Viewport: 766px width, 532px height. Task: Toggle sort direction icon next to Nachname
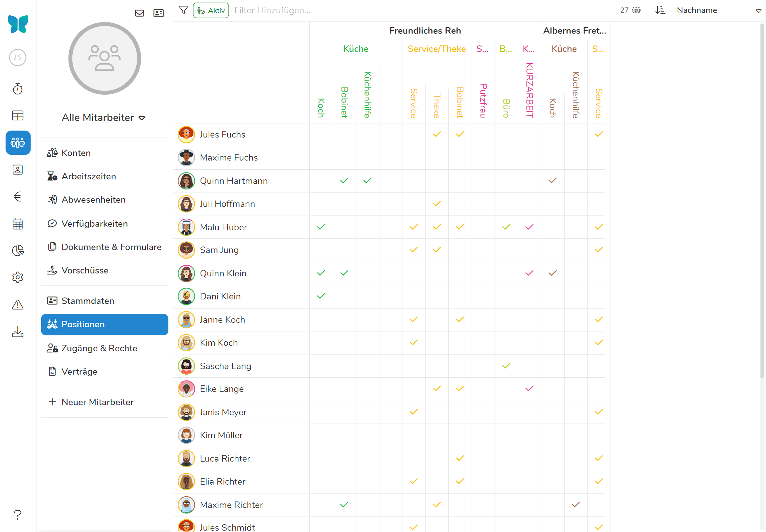(660, 10)
